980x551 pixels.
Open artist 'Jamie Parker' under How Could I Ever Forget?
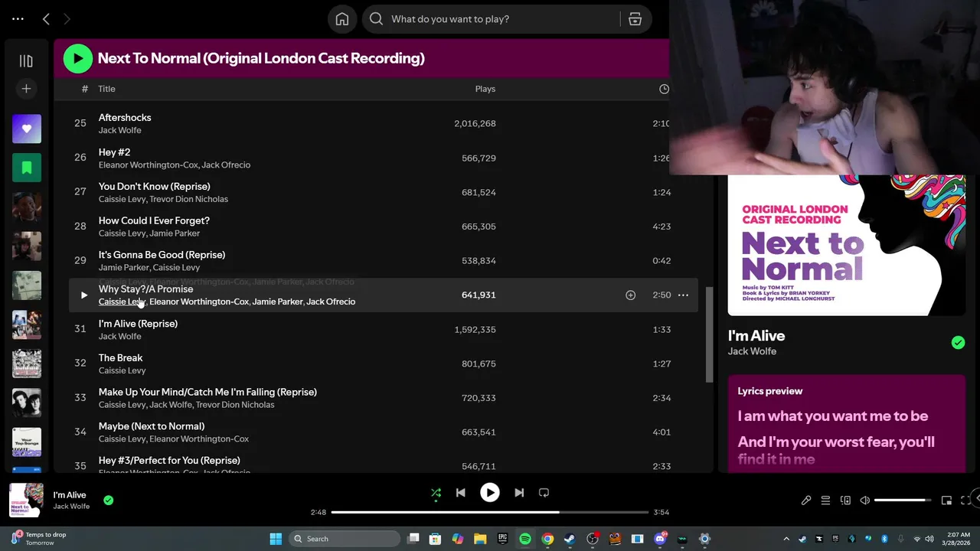pos(175,233)
